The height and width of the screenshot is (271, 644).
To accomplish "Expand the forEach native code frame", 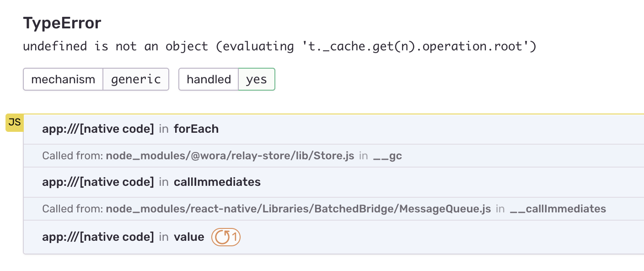I will coord(333,129).
